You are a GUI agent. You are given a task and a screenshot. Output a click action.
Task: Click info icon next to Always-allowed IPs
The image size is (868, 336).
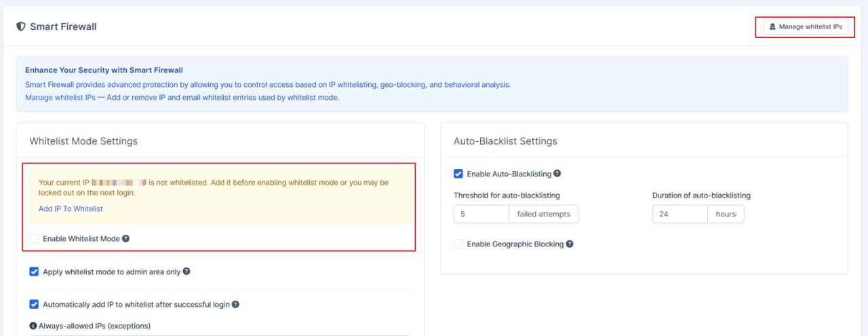point(33,326)
